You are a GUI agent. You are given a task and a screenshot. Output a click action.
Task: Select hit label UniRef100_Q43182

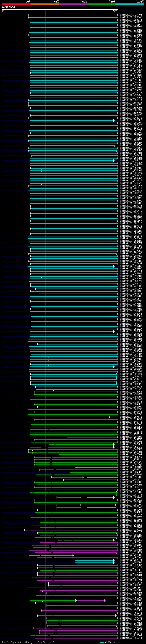click(x=131, y=273)
